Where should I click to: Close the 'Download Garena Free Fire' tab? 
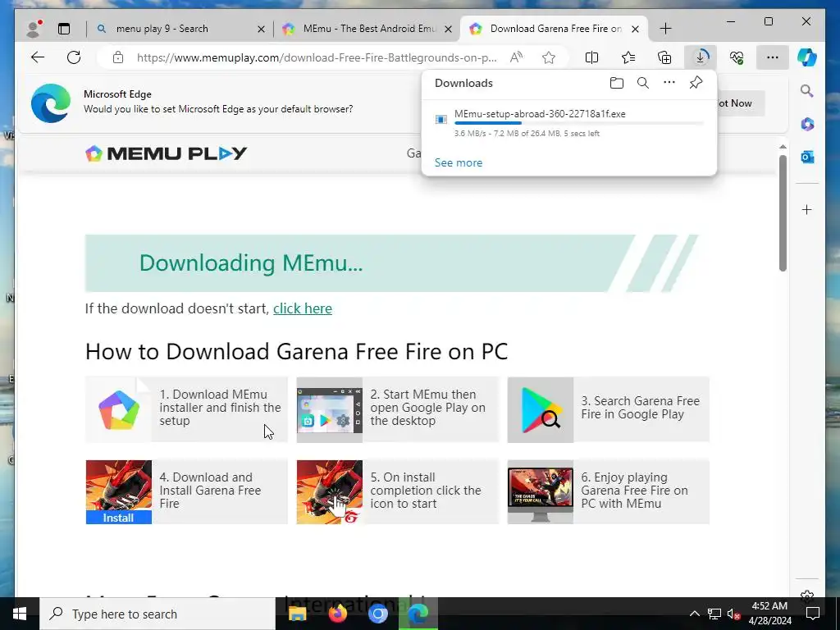[636, 29]
